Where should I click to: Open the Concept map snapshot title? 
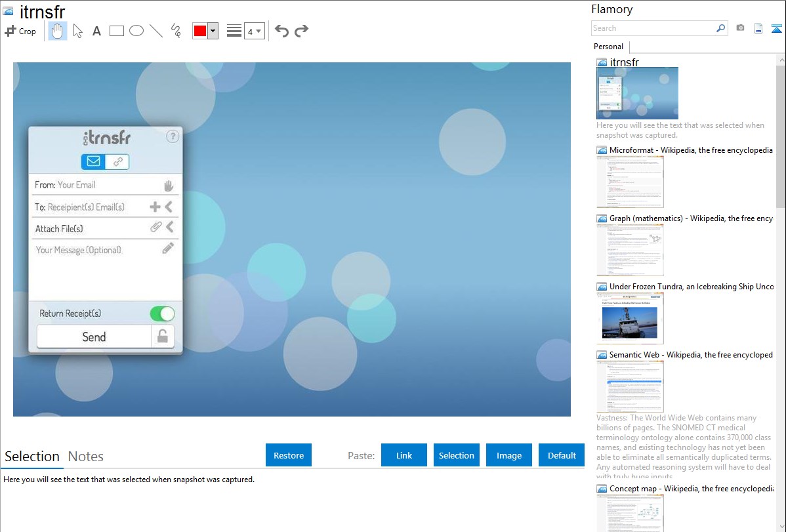[691, 488]
